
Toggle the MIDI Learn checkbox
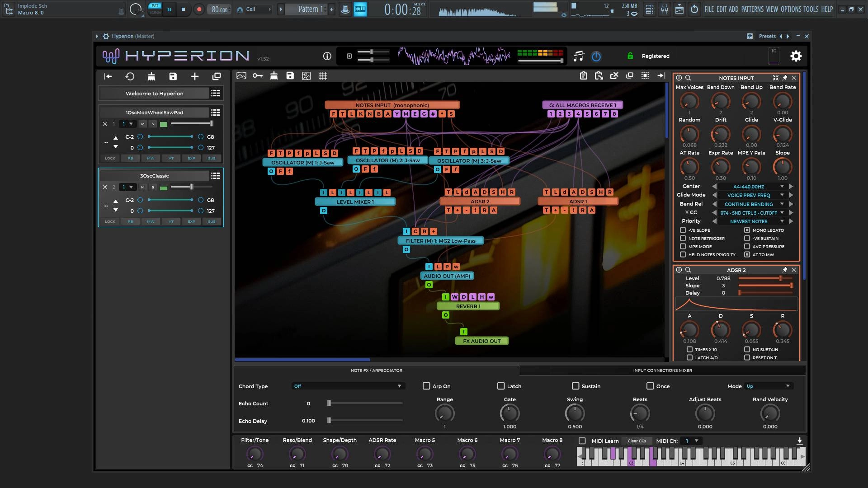582,441
